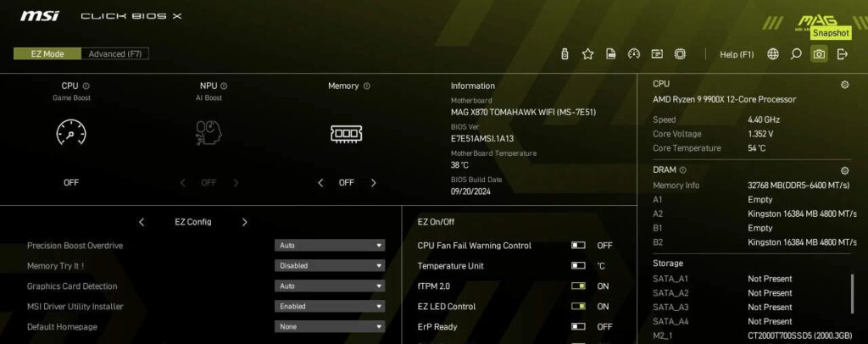The height and width of the screenshot is (344, 868).
Task: Click the info icon beside Memory
Action: pos(367,86)
